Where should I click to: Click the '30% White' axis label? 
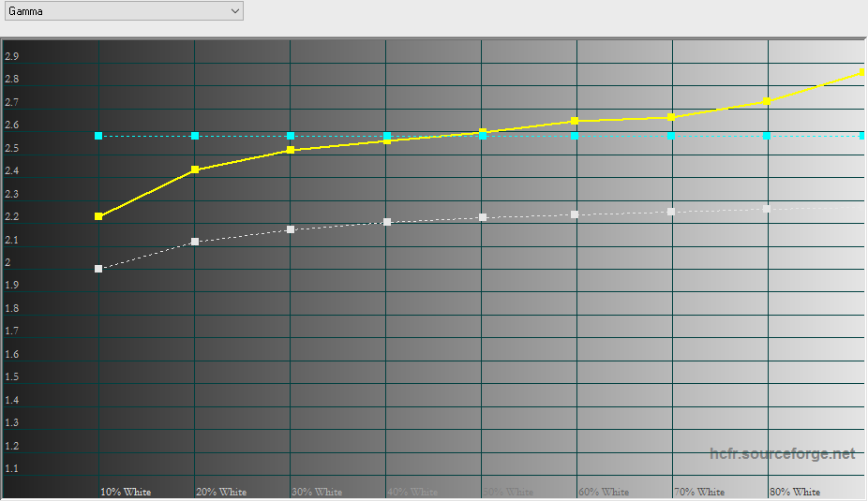(317, 492)
